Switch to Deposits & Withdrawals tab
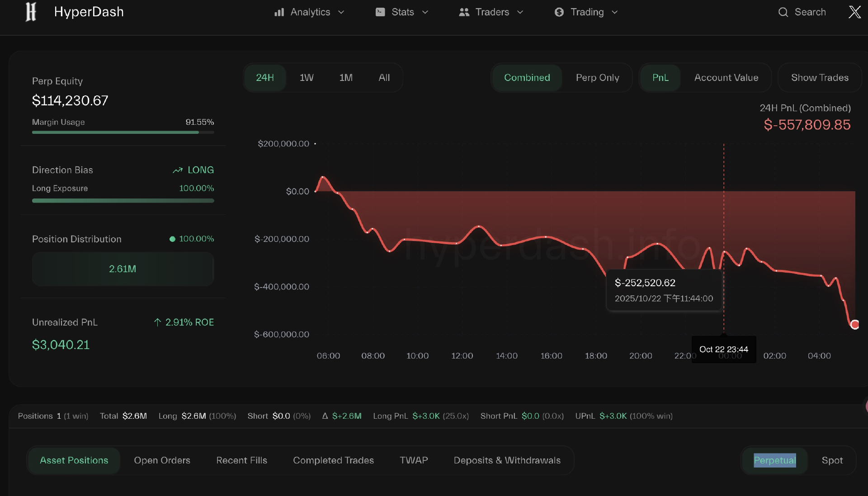This screenshot has height=496, width=868. point(507,460)
